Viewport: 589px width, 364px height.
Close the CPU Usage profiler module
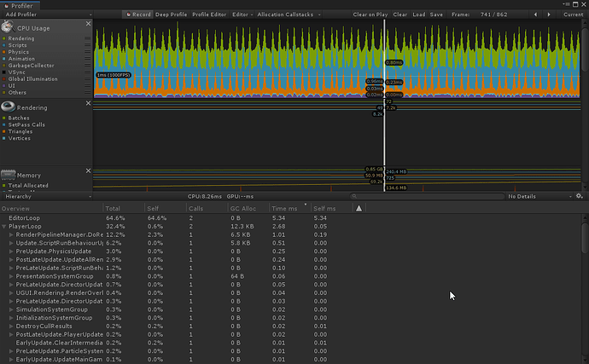point(88,25)
